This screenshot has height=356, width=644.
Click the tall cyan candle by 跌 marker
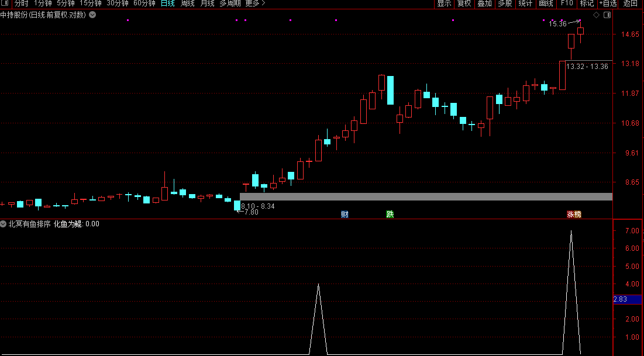pos(390,91)
